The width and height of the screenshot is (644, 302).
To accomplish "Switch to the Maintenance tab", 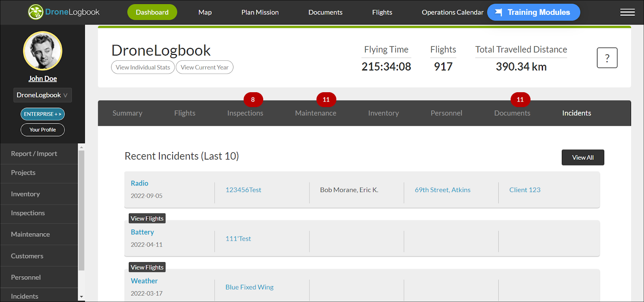I will (x=316, y=113).
